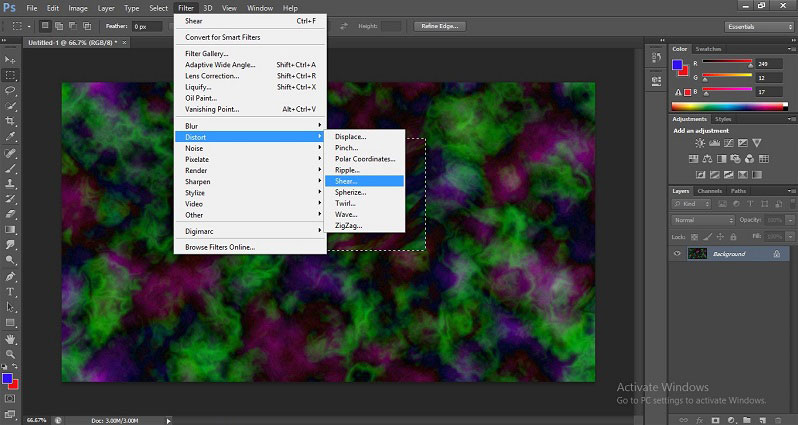Viewport: 798px width, 425px height.
Task: Click the blue foreground color swatch in the toolbox
Action: 8,378
